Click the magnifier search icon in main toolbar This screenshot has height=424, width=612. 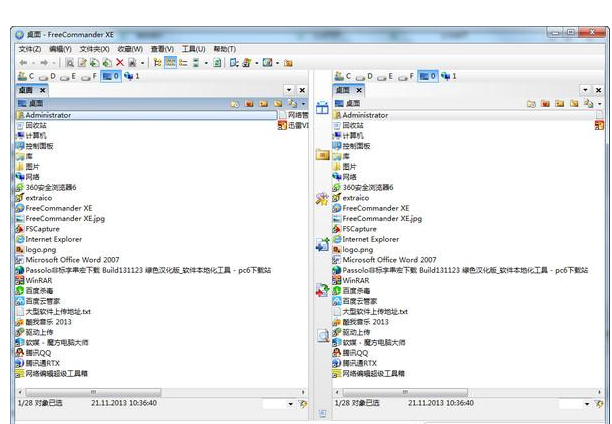pos(69,63)
